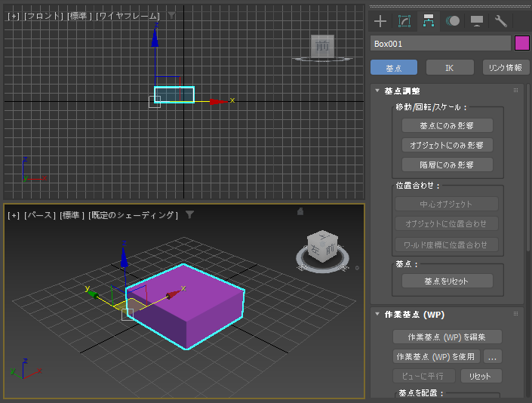Open the Utilities wrench panel tab

(x=501, y=21)
